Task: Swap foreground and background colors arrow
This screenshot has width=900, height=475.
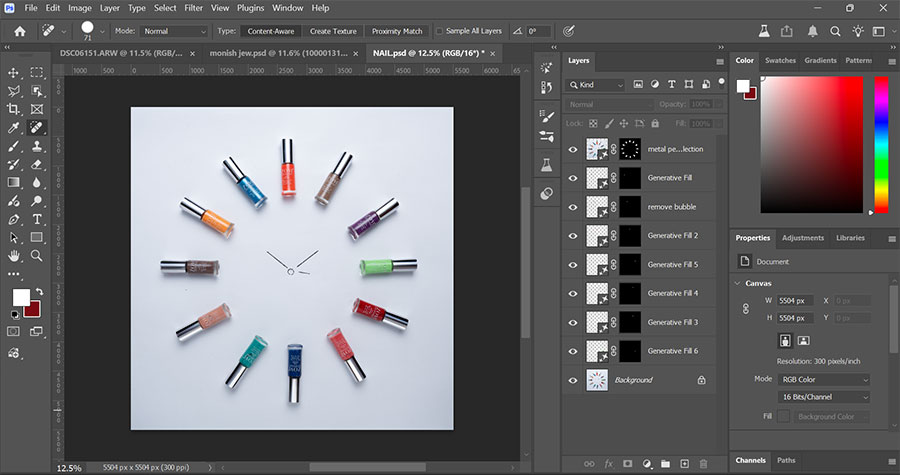Action: point(39,291)
